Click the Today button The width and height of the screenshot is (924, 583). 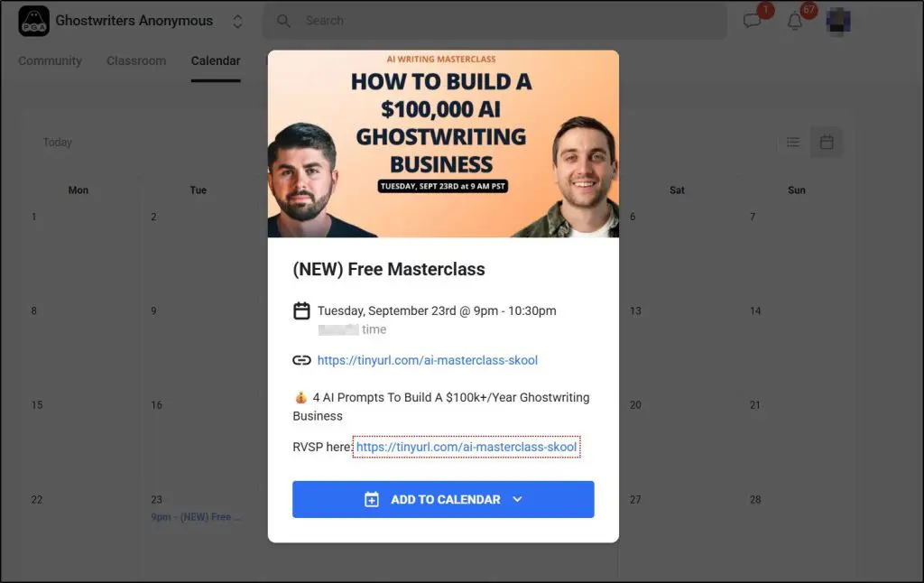coord(57,142)
